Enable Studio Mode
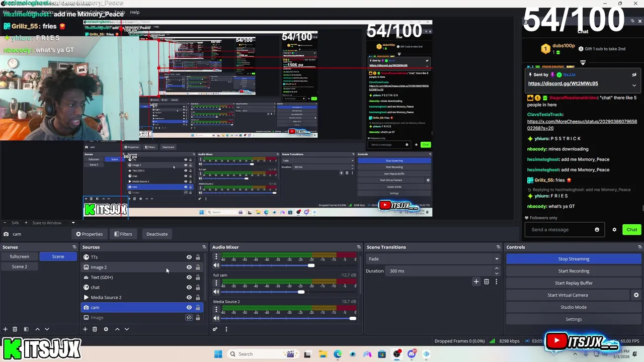The width and height of the screenshot is (644, 362). pos(574,307)
